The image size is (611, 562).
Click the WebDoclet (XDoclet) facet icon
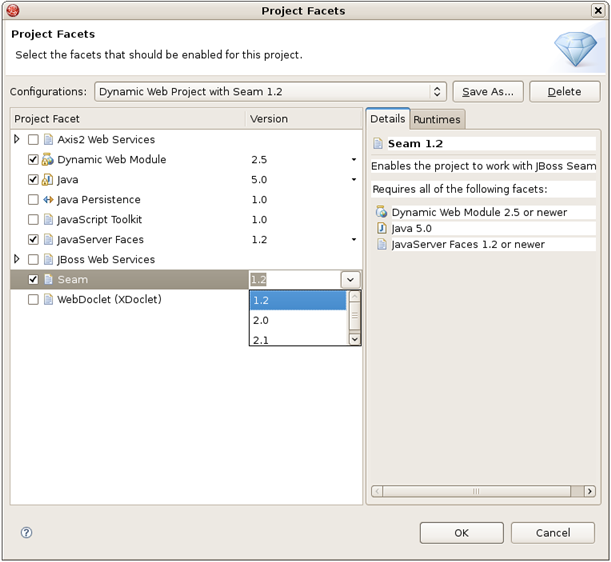(48, 300)
